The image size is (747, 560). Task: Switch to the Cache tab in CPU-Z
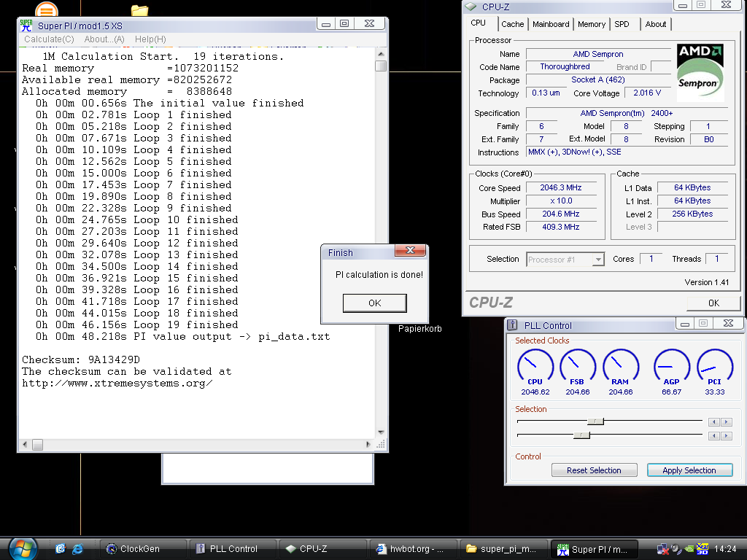[x=513, y=24]
